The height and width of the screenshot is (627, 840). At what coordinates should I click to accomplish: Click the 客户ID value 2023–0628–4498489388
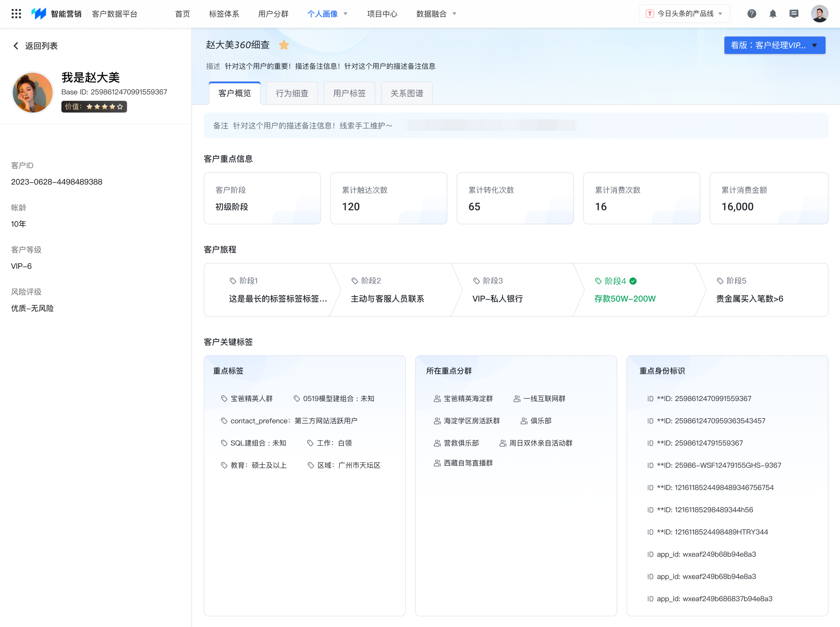[x=57, y=182]
